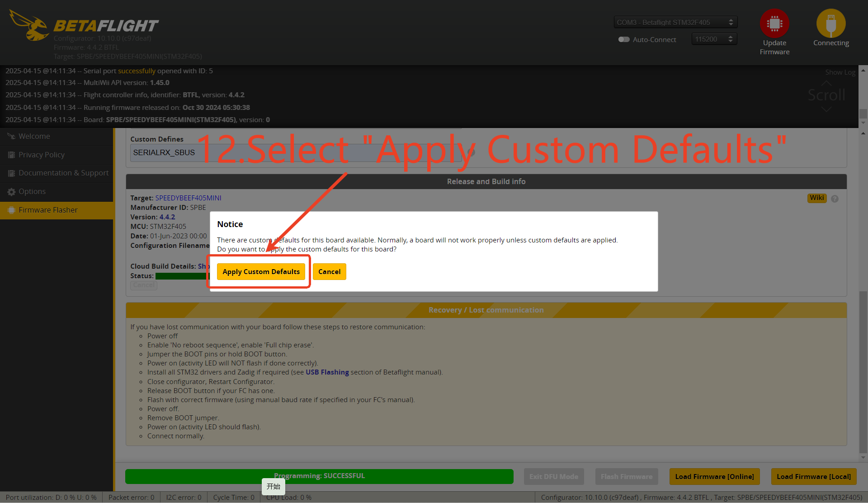Screen dimensions: 868x503
Task: Click Load Firmware [Local]
Action: coord(814,476)
